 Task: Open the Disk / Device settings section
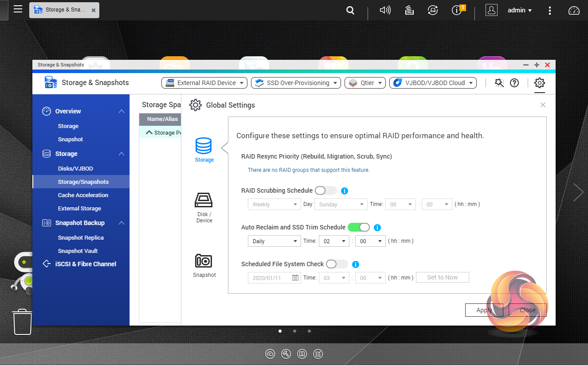click(204, 207)
